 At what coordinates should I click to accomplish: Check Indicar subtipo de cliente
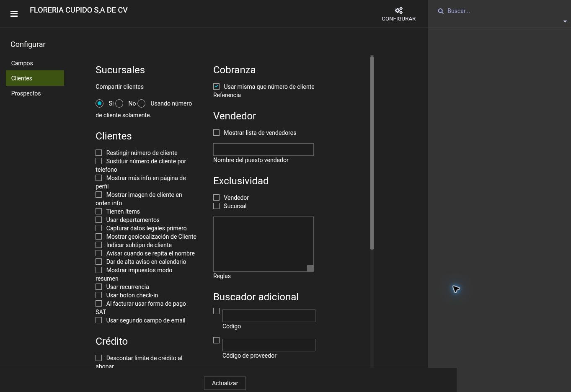point(99,245)
